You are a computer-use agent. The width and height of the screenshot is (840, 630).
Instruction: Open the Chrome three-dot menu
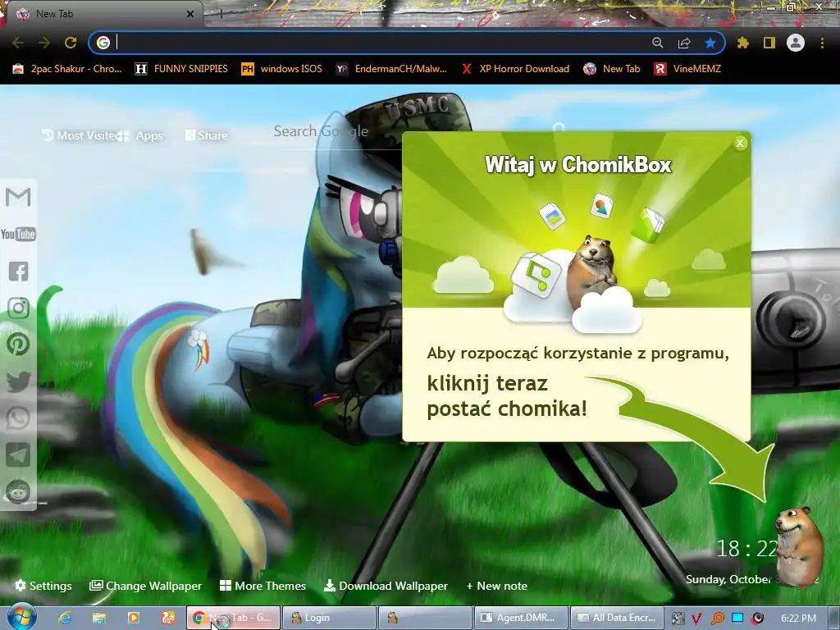click(x=822, y=43)
